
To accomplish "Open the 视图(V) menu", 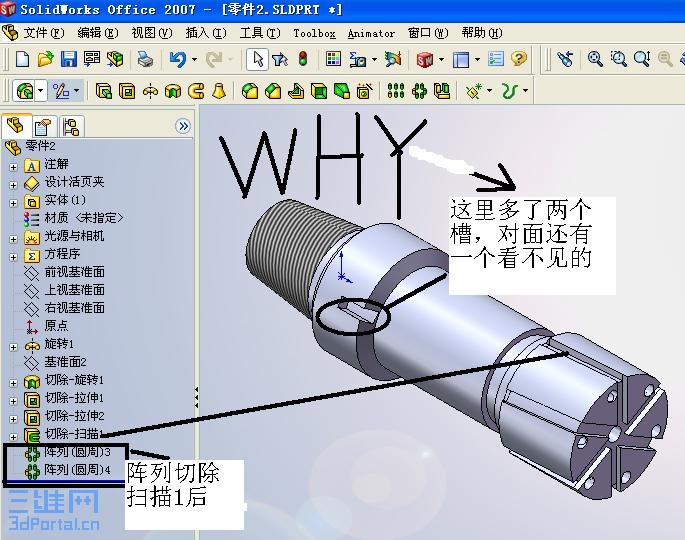I will pyautogui.click(x=152, y=33).
